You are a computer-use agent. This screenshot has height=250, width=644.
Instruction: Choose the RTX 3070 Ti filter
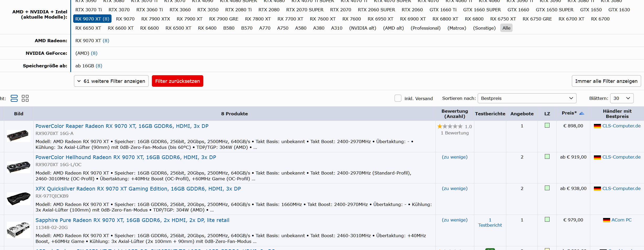coord(89,10)
